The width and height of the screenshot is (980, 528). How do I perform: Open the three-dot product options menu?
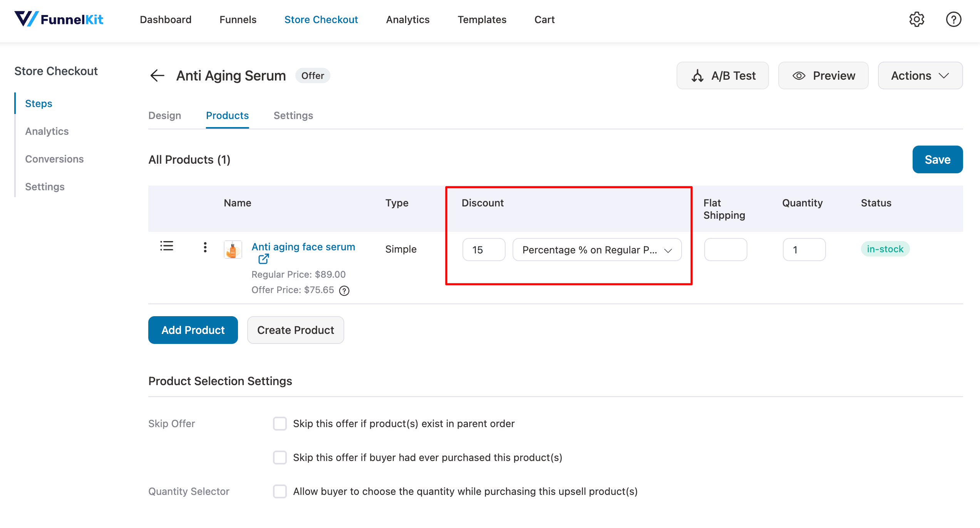tap(205, 247)
